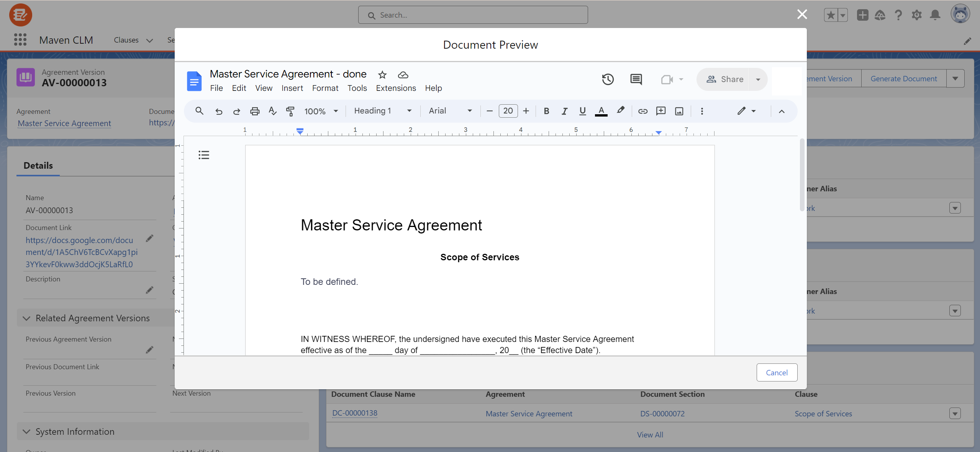Print the document from toolbar
This screenshot has width=980, height=452.
pyautogui.click(x=255, y=111)
